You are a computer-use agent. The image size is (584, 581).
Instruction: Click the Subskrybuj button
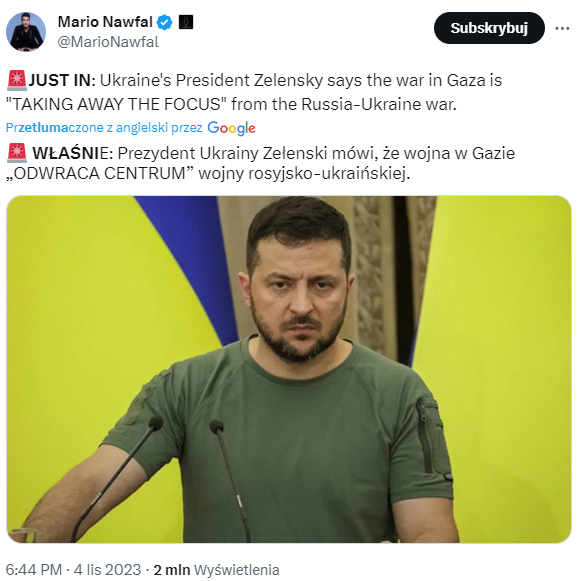pyautogui.click(x=489, y=28)
